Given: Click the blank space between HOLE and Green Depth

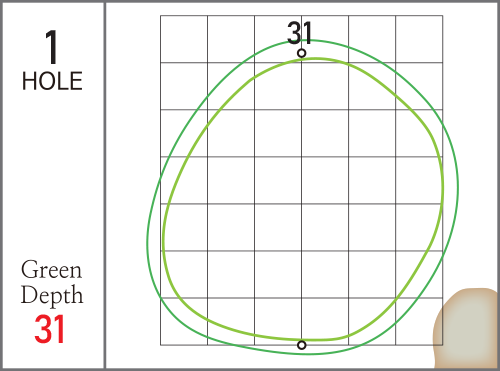Looking at the screenshot, I should (52, 173).
